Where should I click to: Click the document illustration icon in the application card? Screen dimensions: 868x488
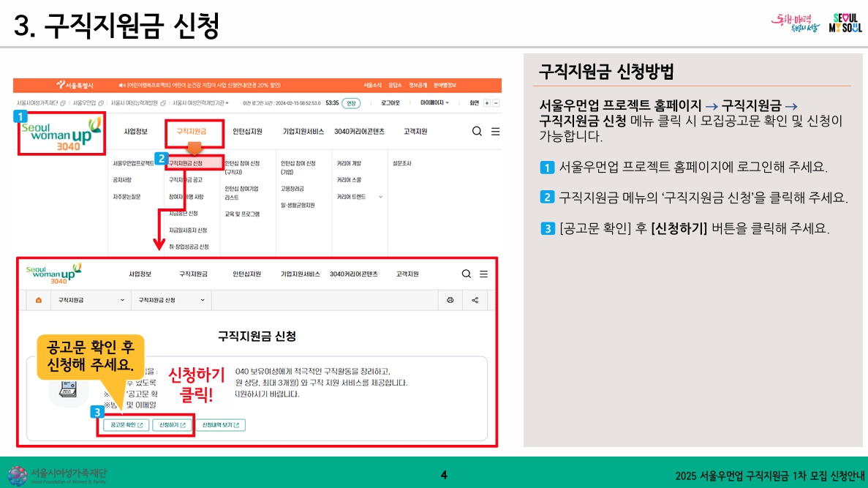point(68,389)
